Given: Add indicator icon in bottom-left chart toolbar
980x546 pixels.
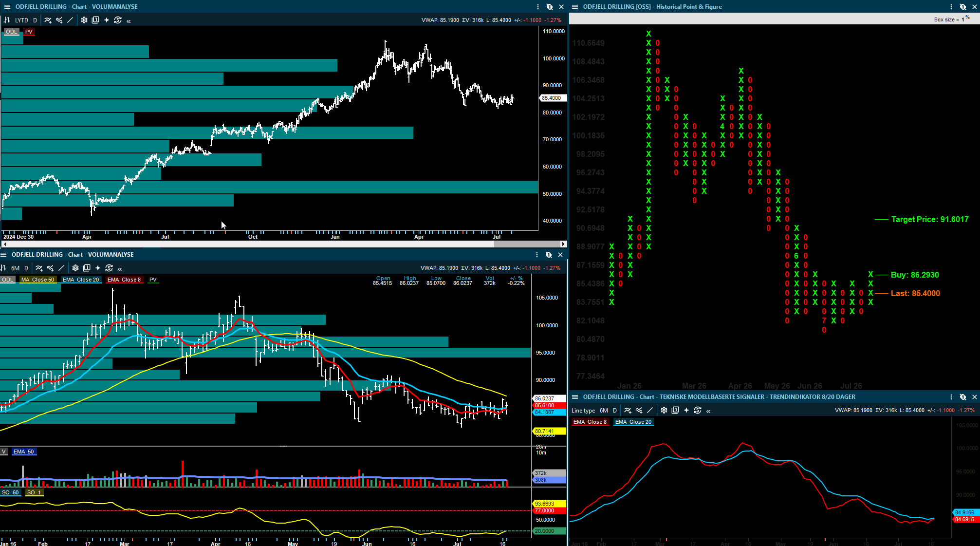Looking at the screenshot, I should (39, 268).
